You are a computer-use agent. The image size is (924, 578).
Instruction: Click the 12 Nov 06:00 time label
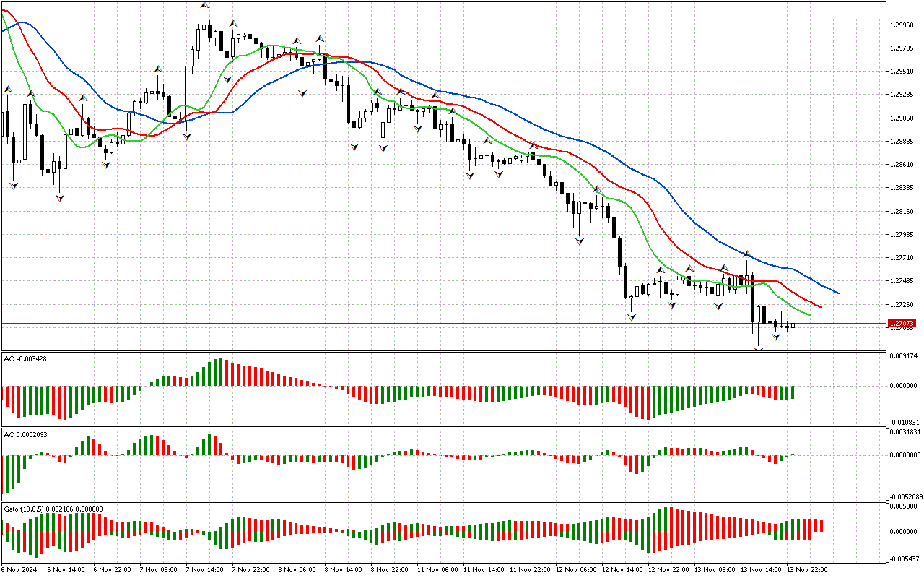(x=575, y=570)
